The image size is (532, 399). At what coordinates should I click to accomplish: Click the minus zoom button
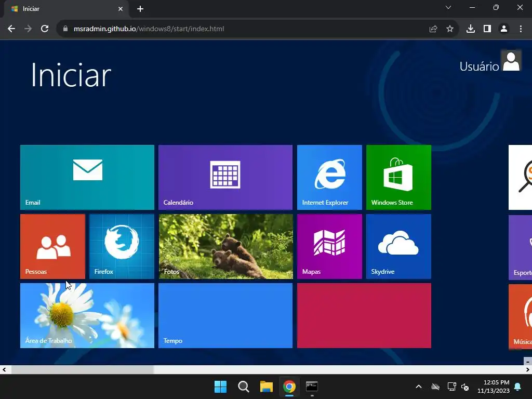click(528, 362)
